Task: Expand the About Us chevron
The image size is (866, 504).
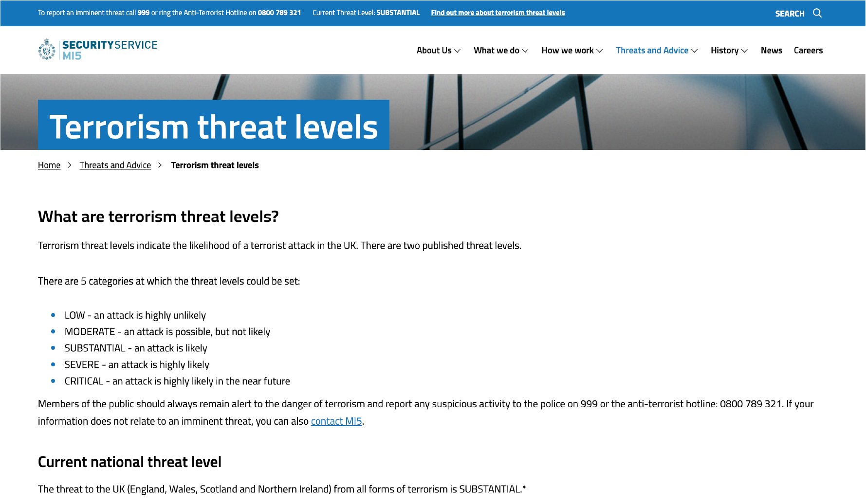Action: tap(457, 51)
